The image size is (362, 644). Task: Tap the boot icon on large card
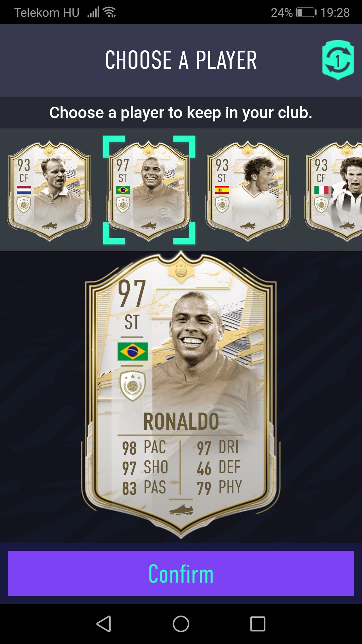[181, 510]
